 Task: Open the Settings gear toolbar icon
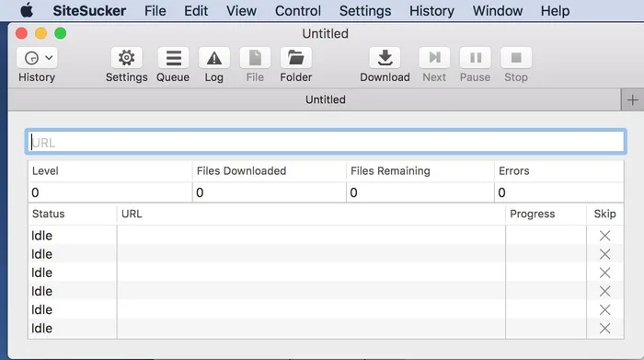[127, 58]
